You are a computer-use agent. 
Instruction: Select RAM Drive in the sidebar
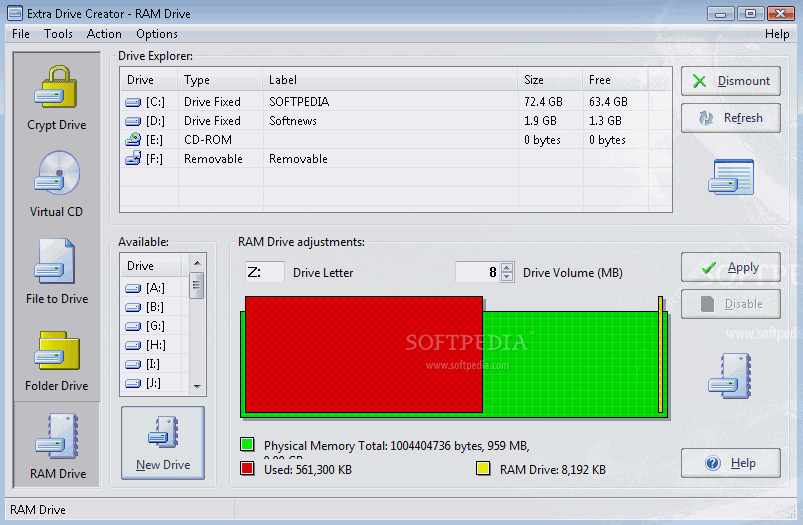[x=57, y=446]
